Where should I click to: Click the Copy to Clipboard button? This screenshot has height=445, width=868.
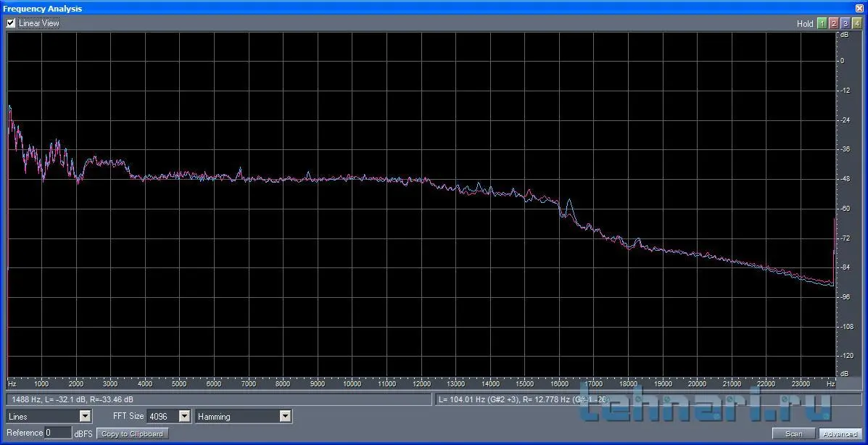pyautogui.click(x=132, y=433)
